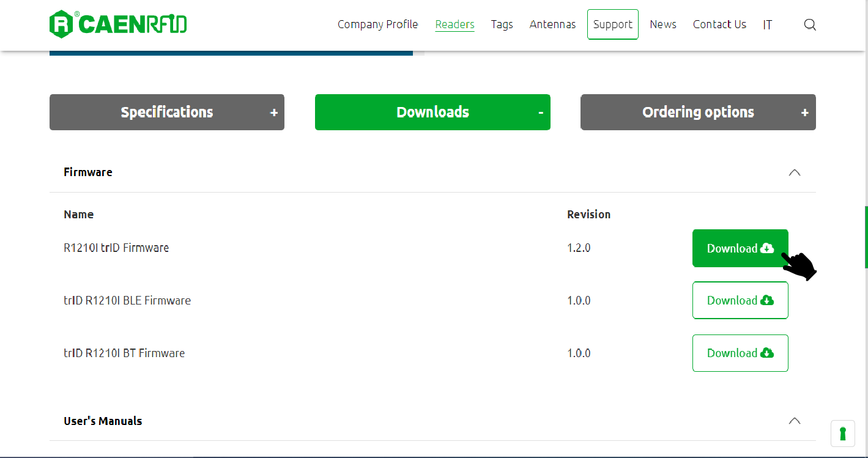Open the Readers menu item
868x458 pixels.
click(x=454, y=24)
